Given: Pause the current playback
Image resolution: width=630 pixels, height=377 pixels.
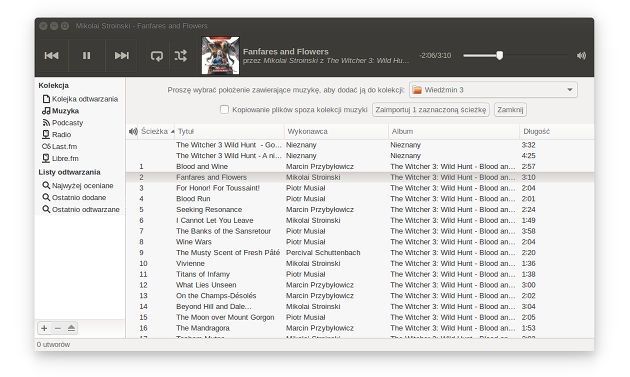Looking at the screenshot, I should click(x=86, y=55).
